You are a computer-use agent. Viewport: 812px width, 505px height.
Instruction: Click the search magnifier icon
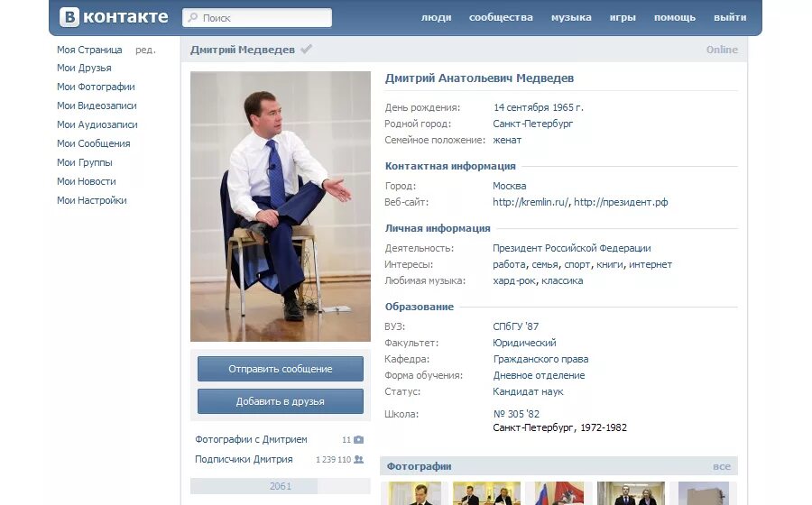tap(193, 18)
